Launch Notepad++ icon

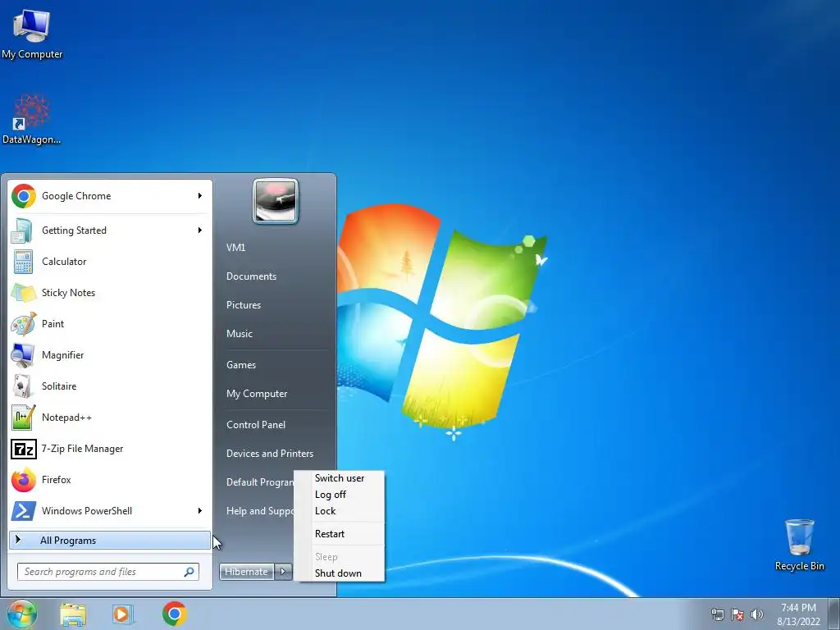point(23,418)
